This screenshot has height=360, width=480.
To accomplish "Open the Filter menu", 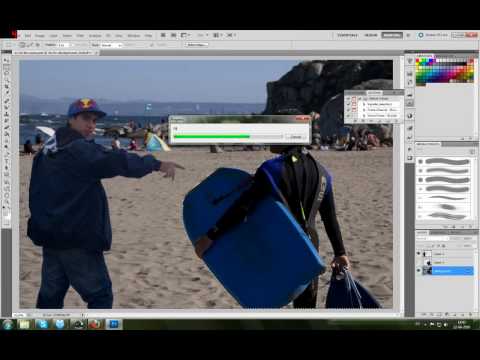I will click(x=80, y=35).
